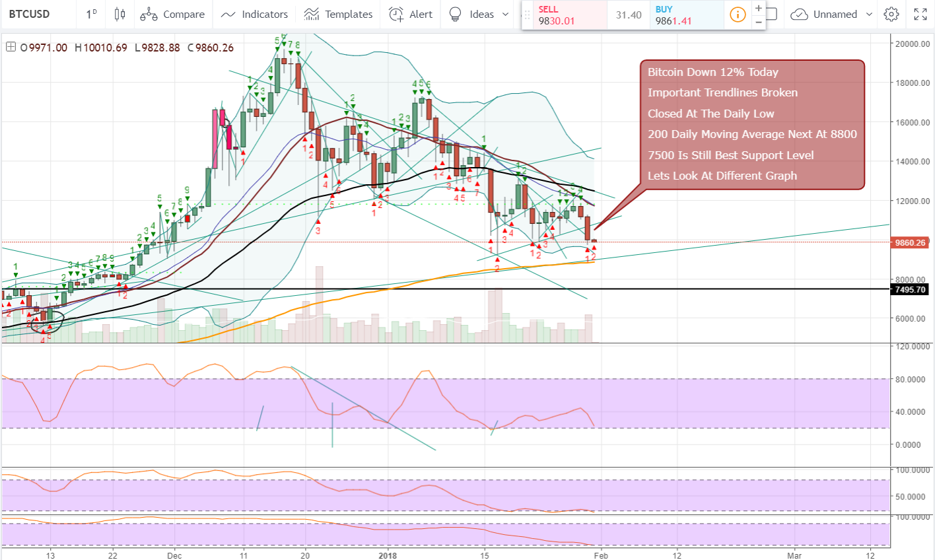Select the 31.40 spread quantity field
Image resolution: width=935 pixels, height=560 pixels.
pos(629,15)
